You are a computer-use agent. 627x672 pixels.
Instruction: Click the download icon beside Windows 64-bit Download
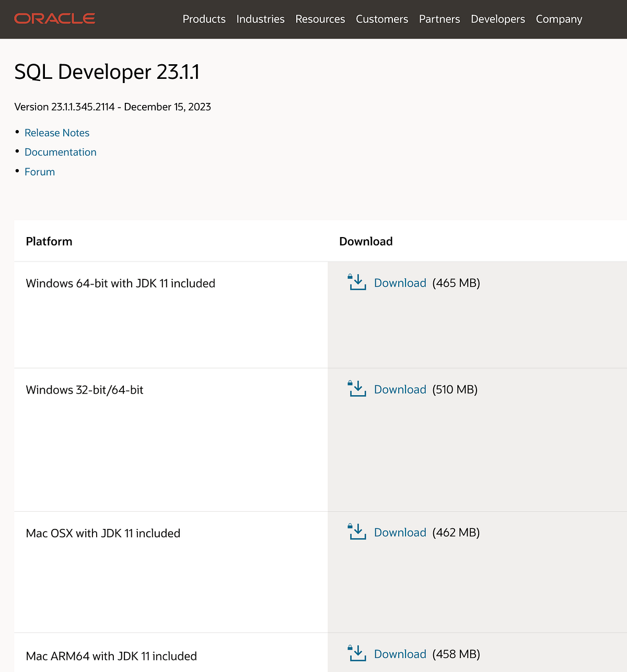coord(357,282)
